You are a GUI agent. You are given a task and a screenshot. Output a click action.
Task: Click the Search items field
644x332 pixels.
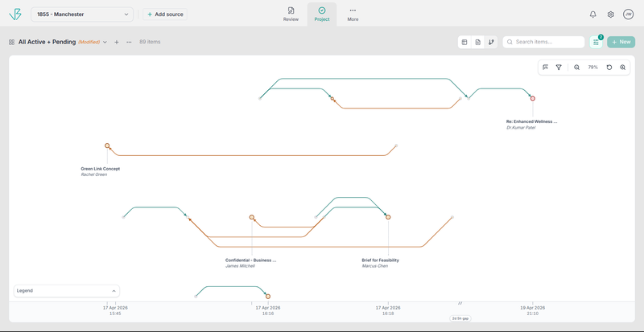(543, 42)
